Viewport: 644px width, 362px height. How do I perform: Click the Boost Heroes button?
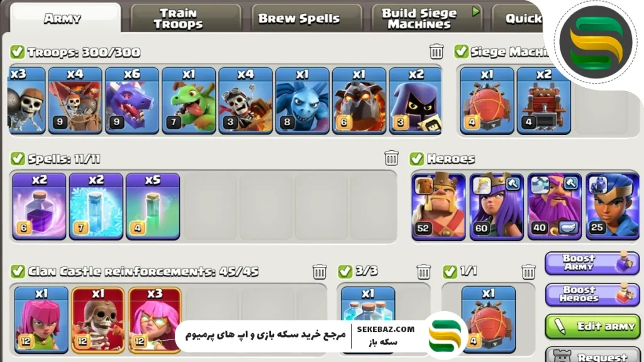click(592, 294)
